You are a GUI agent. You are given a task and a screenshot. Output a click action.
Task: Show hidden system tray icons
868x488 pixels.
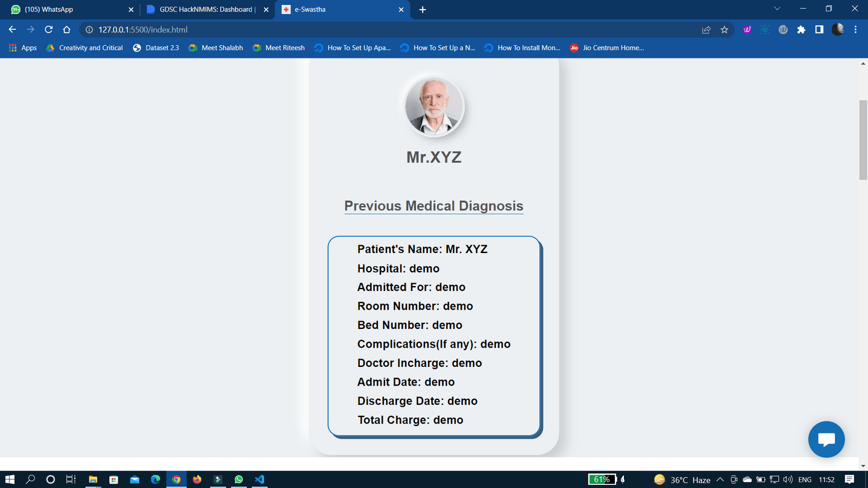720,480
